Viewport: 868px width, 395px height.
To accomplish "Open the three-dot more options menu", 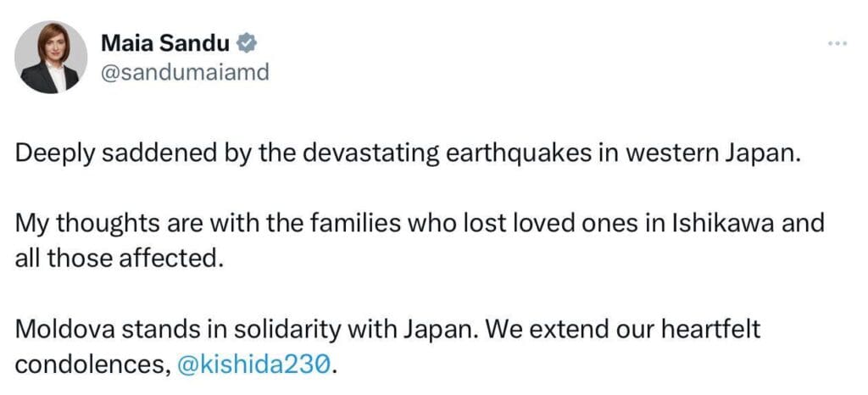I will [x=837, y=42].
